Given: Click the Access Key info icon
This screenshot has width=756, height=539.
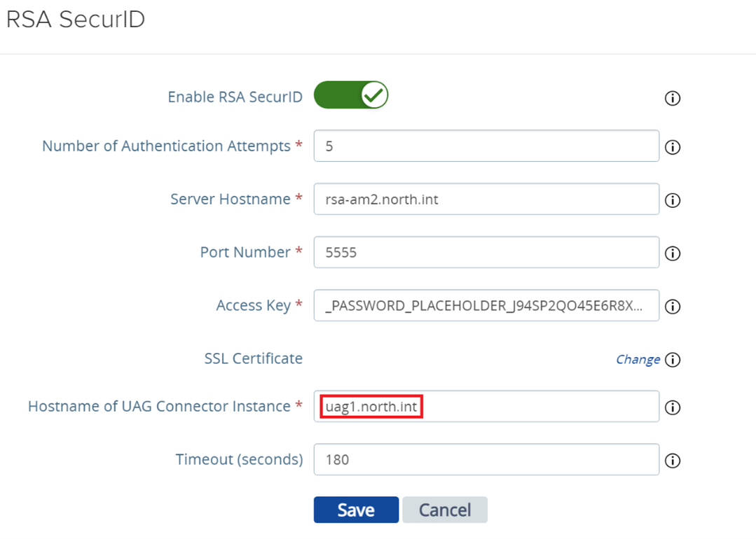Looking at the screenshot, I should click(672, 307).
